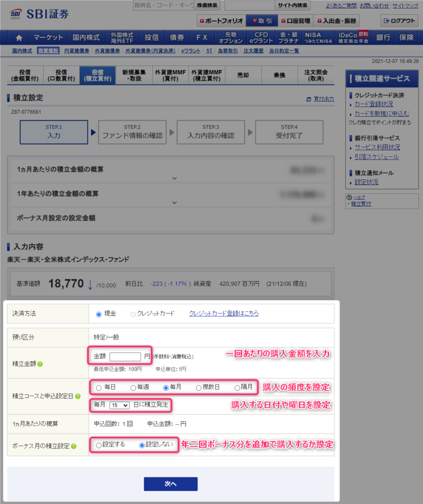
Task: Expand 1ヵ月あたりの積立金額の概算 chevron
Action: tap(174, 178)
